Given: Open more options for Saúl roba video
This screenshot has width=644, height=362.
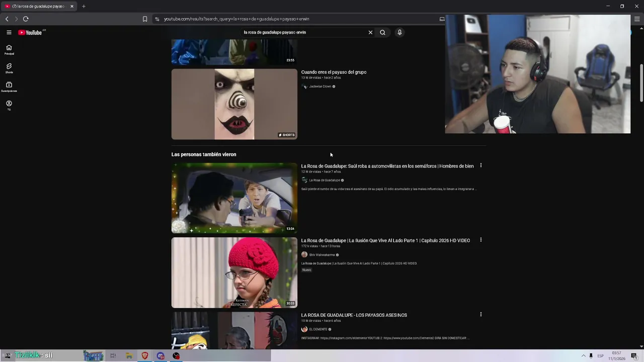Looking at the screenshot, I should [480, 165].
